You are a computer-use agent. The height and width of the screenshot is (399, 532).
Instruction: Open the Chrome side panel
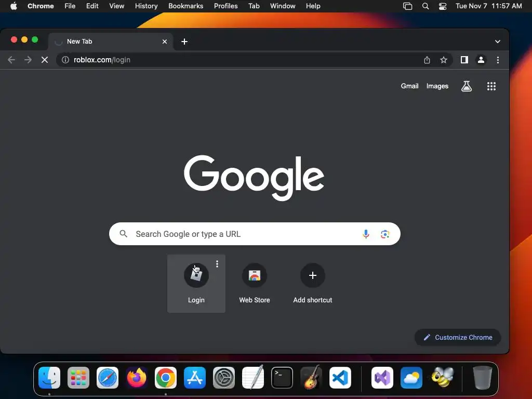pos(464,60)
